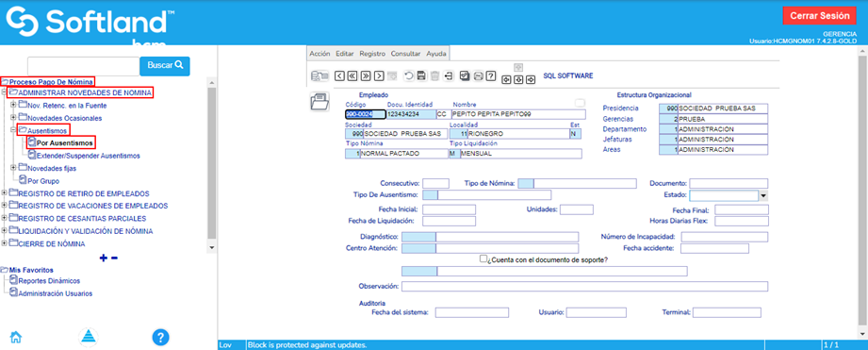Open the Ayuda menu
The image size is (868, 350).
click(x=435, y=54)
